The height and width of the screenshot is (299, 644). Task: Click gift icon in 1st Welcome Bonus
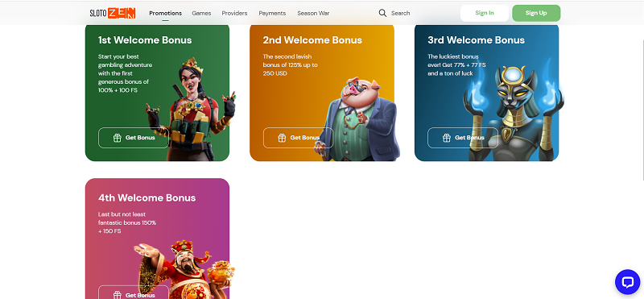(x=118, y=138)
